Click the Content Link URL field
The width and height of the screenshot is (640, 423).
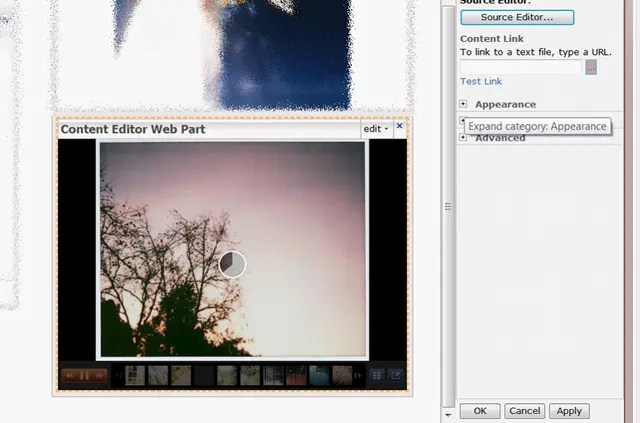(x=521, y=67)
